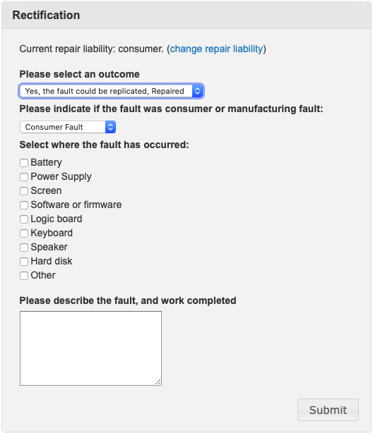
Task: Submit the rectification form
Action: pyautogui.click(x=328, y=410)
